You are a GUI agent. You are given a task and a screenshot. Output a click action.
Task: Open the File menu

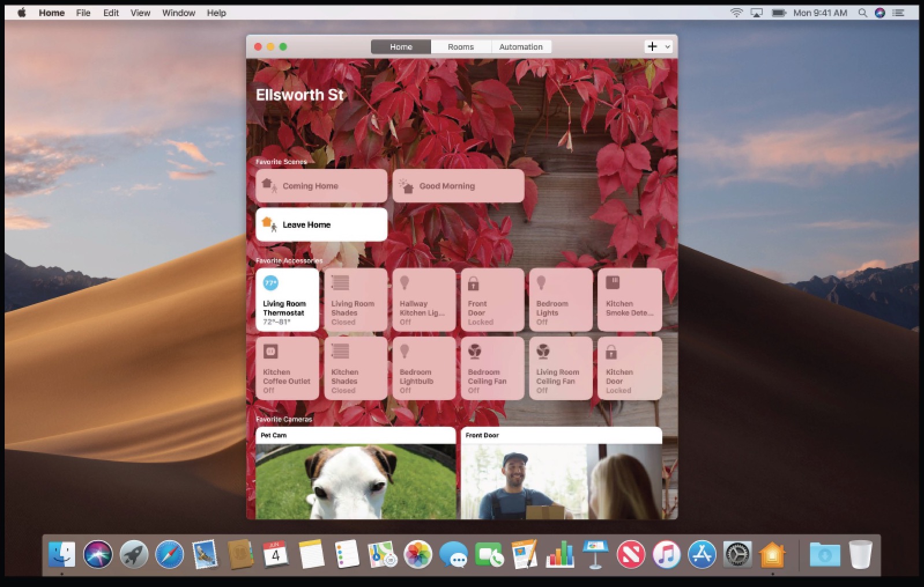pos(83,13)
